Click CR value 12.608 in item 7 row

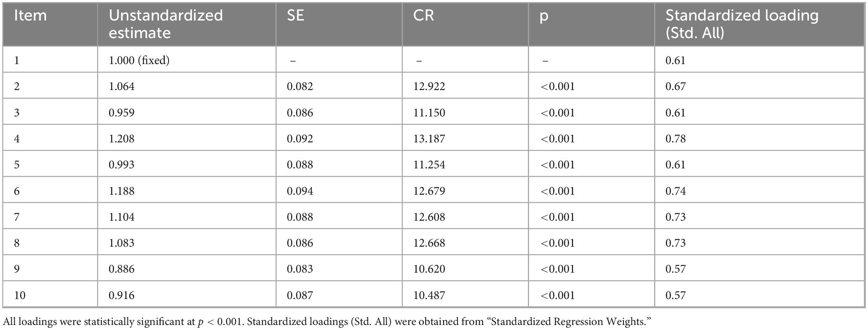(429, 217)
